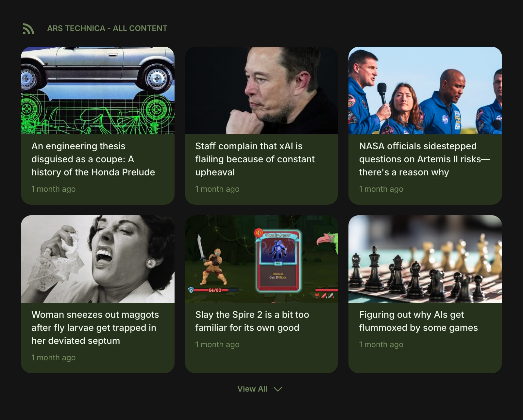Click the sneezing woman photo
523x420 pixels.
[x=98, y=259]
